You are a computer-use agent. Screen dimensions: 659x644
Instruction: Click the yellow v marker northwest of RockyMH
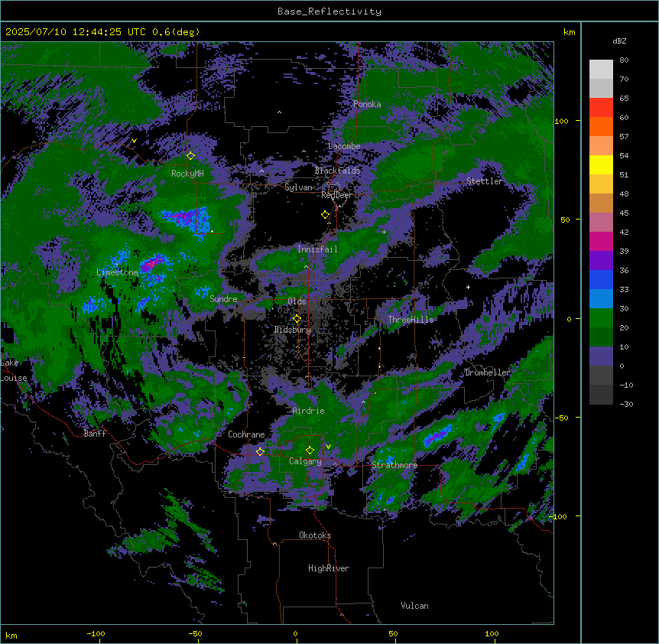click(134, 141)
